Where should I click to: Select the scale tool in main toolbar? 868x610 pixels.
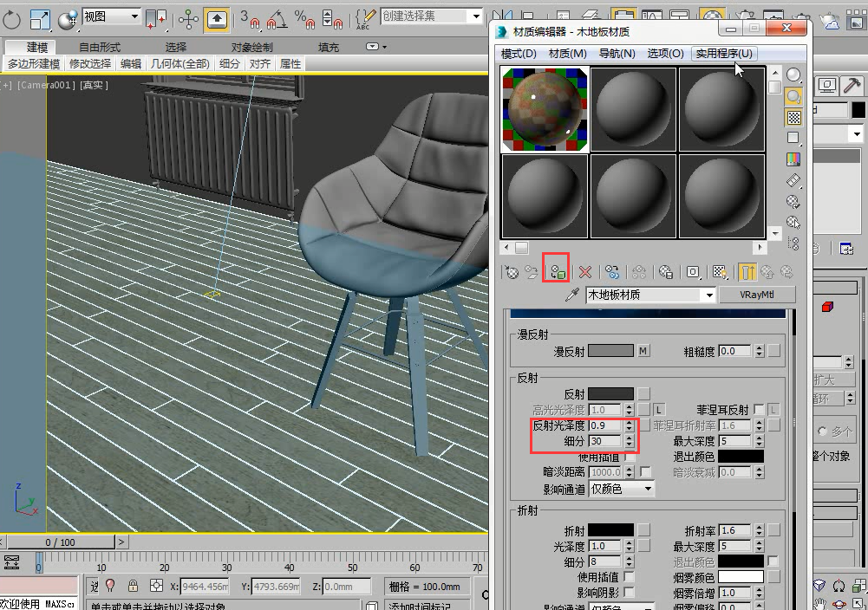(40, 20)
